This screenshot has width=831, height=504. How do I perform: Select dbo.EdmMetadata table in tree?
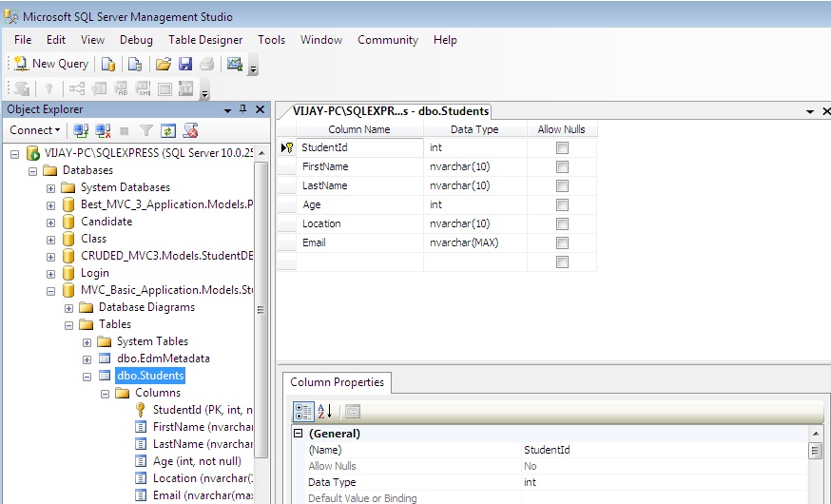click(x=163, y=359)
